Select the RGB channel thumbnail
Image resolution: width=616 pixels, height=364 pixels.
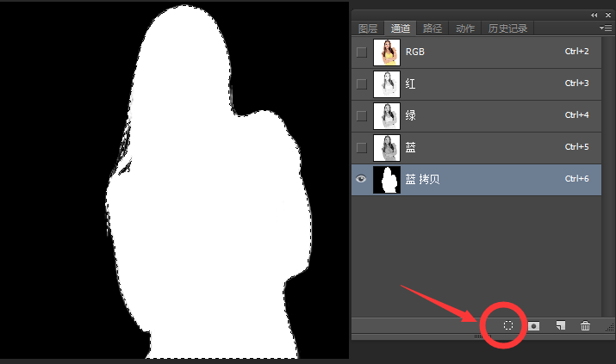(x=387, y=52)
